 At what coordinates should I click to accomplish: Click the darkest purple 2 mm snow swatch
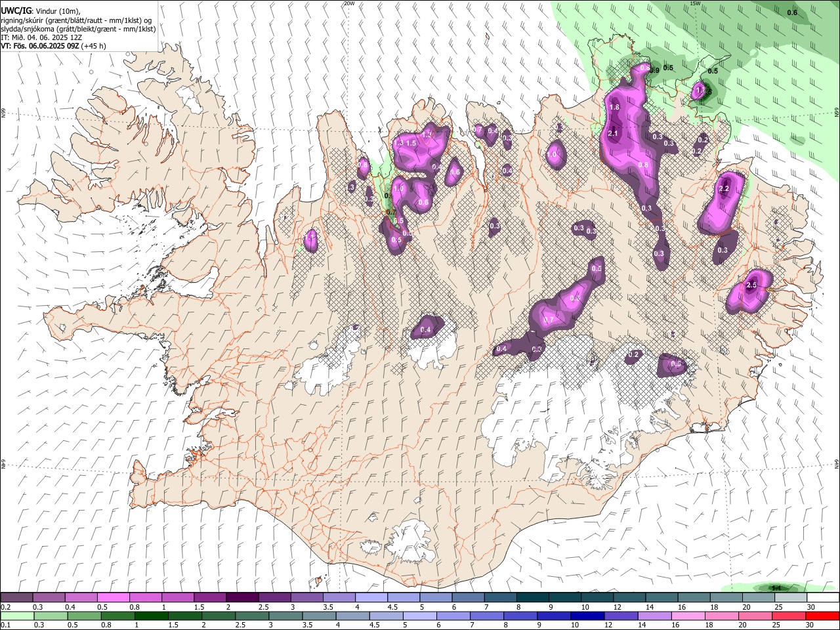(x=243, y=598)
